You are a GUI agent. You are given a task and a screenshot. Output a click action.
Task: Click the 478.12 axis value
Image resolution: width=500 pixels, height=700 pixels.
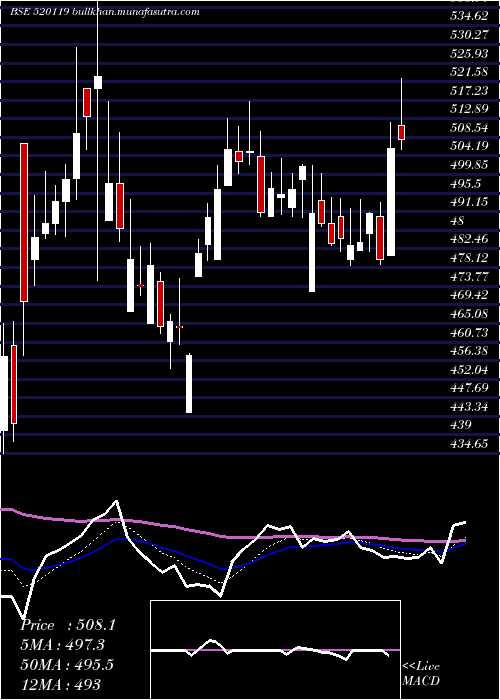pyautogui.click(x=469, y=258)
